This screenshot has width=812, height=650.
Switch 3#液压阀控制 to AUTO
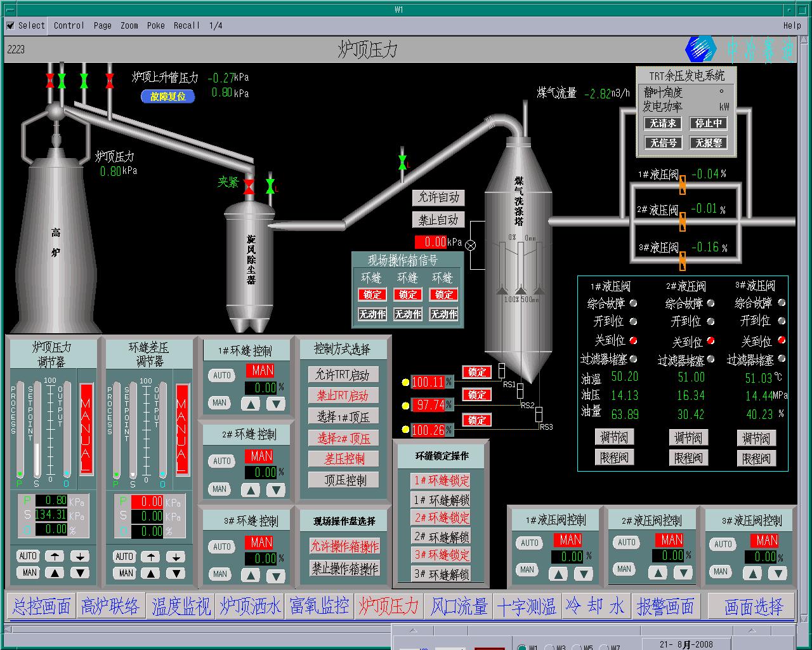pyautogui.click(x=723, y=544)
